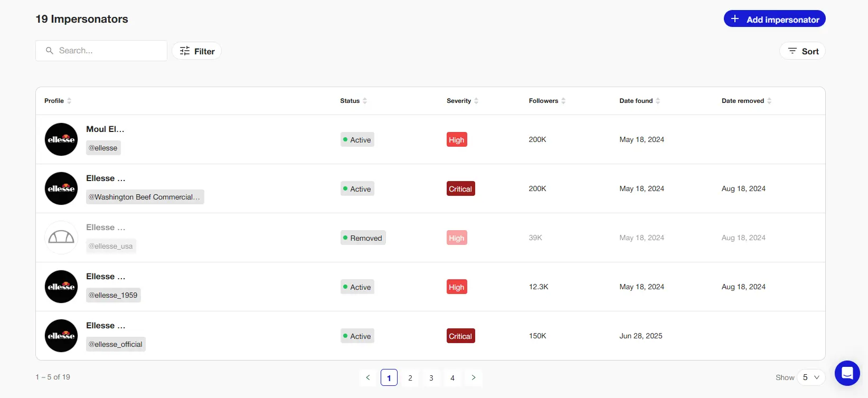Click the 39K followers value
This screenshot has width=868, height=398.
click(x=535, y=238)
